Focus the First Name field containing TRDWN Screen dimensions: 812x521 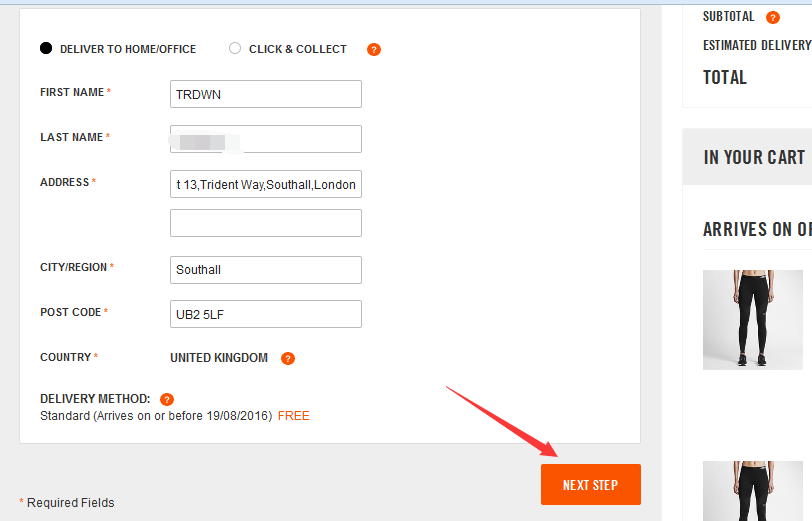pos(266,94)
